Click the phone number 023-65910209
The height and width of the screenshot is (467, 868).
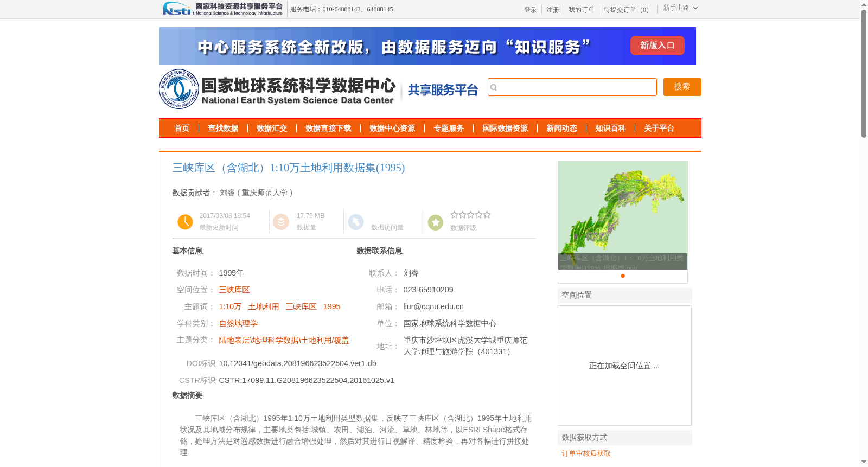(428, 290)
